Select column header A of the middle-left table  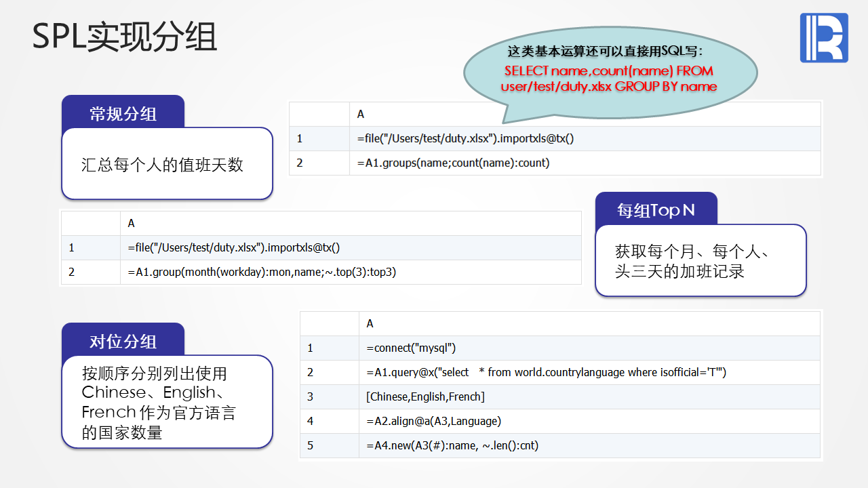coord(351,224)
